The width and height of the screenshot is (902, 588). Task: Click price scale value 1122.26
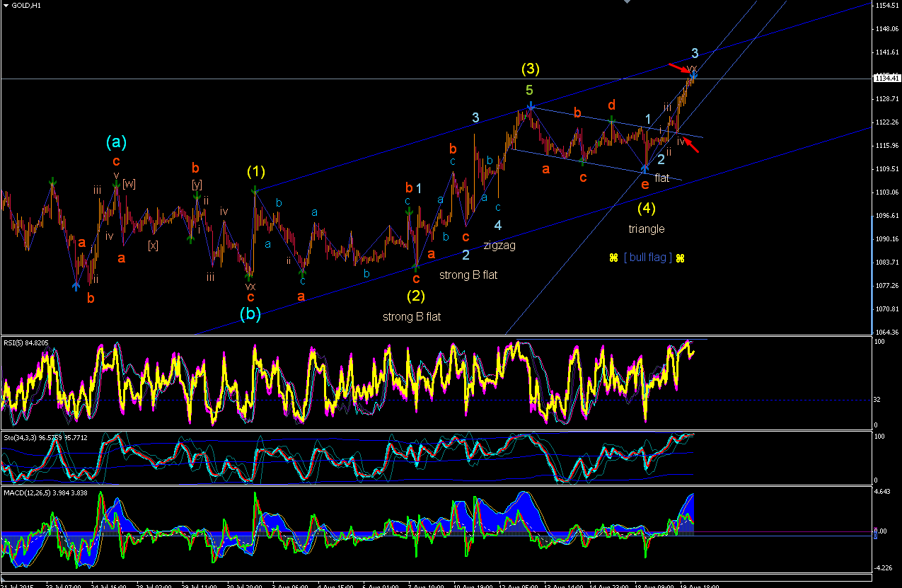point(886,122)
